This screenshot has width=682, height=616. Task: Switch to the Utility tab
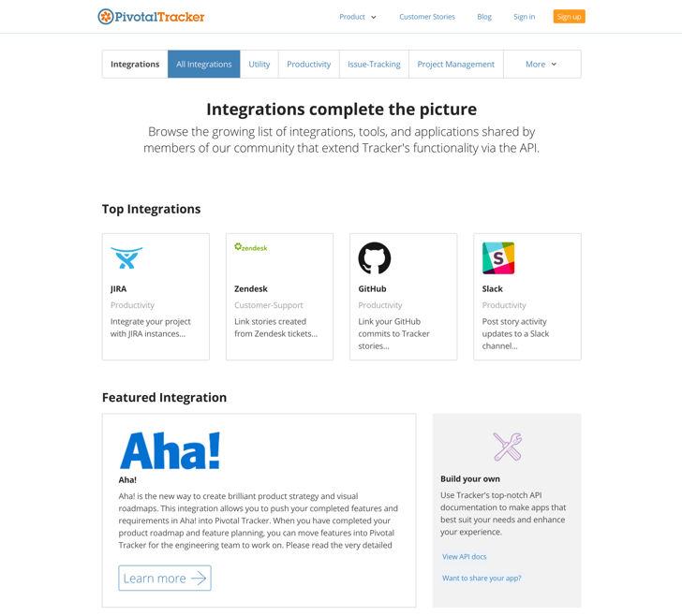coord(259,65)
